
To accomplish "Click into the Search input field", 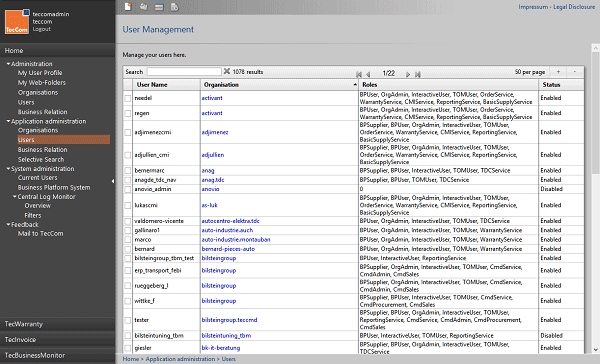I will pyautogui.click(x=184, y=72).
